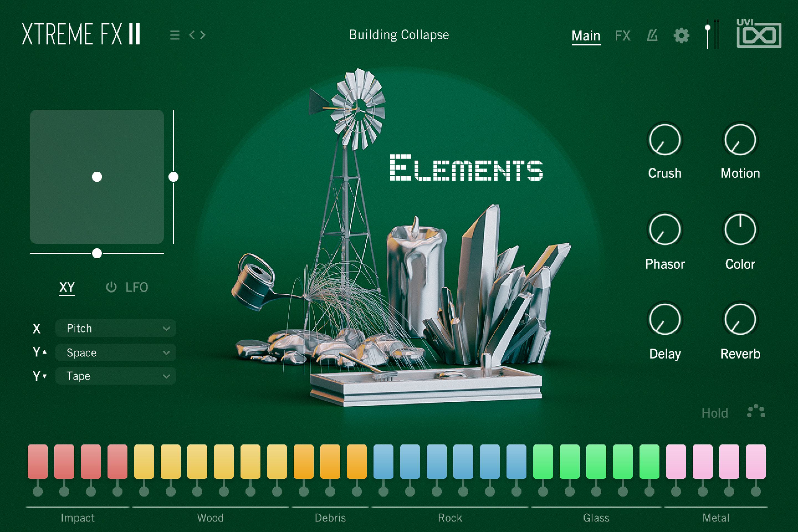The image size is (798, 532).
Task: Click the Rock group label
Action: click(x=450, y=518)
